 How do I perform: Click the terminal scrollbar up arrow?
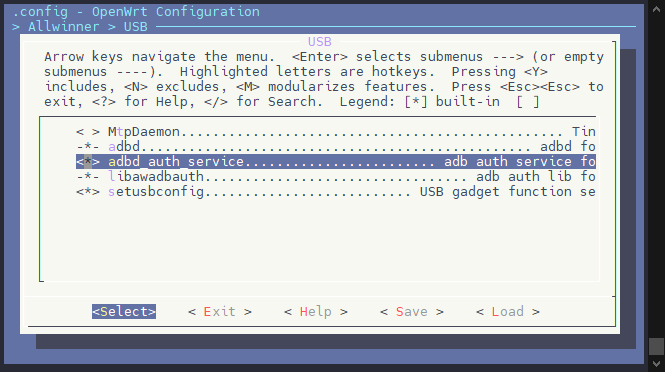[657, 9]
